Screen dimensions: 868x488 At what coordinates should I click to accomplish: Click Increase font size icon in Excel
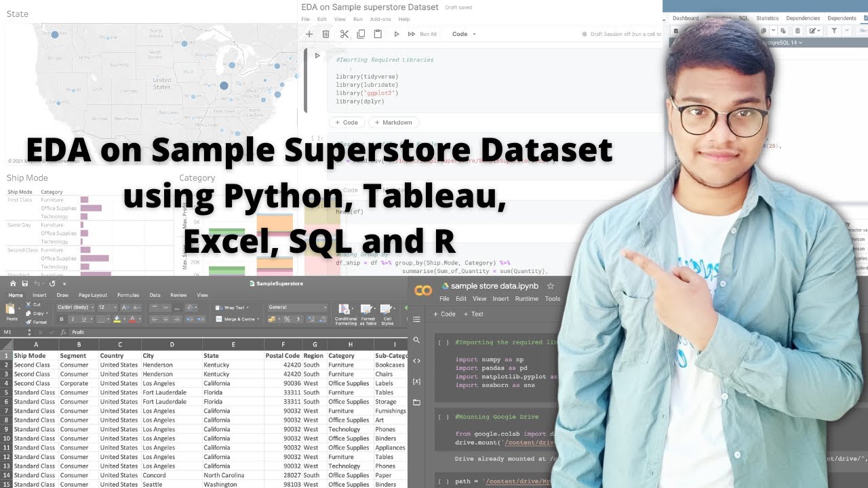(x=126, y=307)
